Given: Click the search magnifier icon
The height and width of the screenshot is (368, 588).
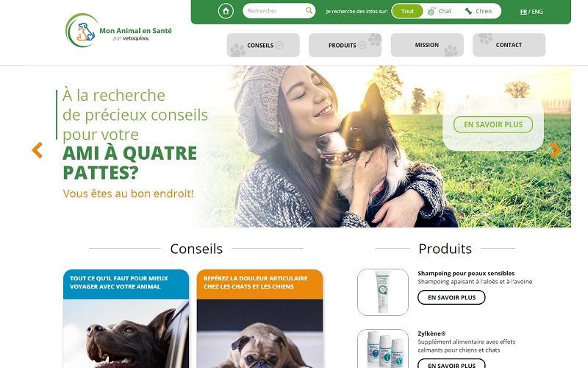Looking at the screenshot, I should (x=309, y=10).
